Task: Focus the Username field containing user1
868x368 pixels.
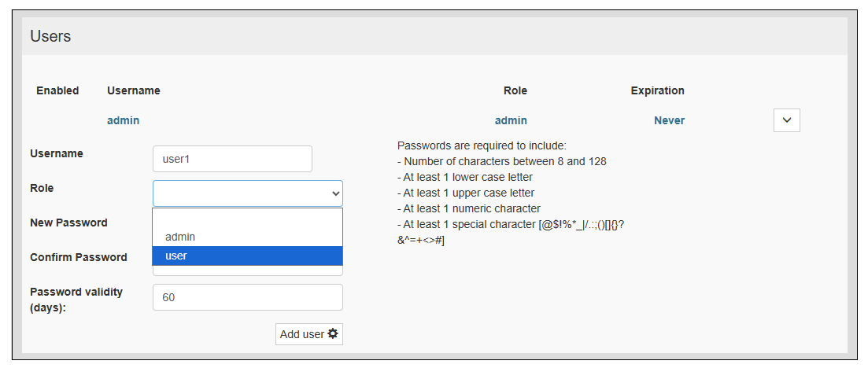Action: point(232,159)
